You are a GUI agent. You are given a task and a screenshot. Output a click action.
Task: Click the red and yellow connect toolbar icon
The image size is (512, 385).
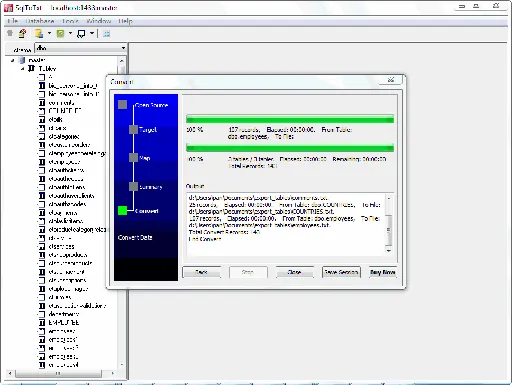pyautogui.click(x=22, y=33)
